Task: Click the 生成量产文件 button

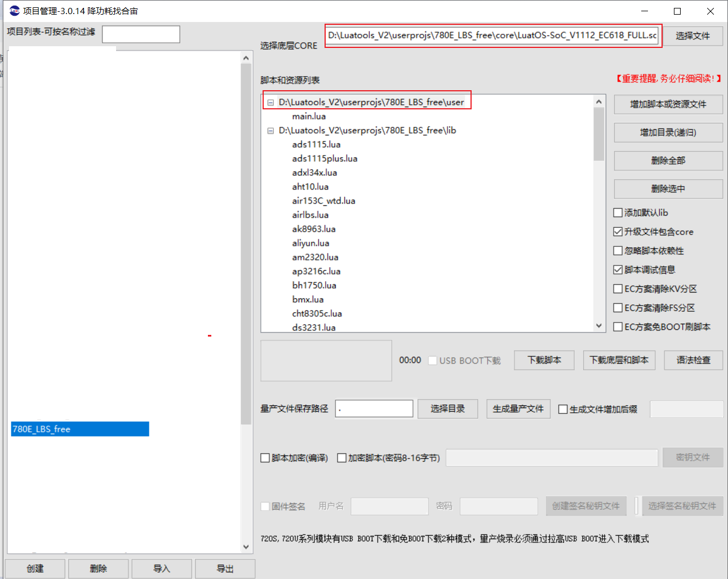Action: click(518, 409)
